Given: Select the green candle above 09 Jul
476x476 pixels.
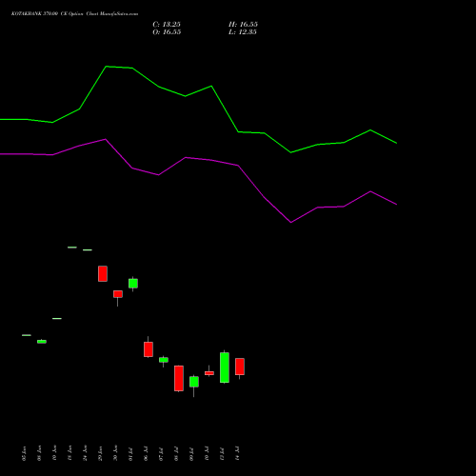Looking at the screenshot, I should click(194, 382).
